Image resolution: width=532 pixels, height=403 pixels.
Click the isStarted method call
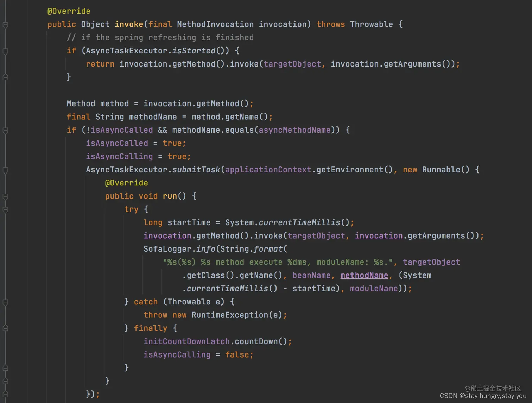pos(194,51)
